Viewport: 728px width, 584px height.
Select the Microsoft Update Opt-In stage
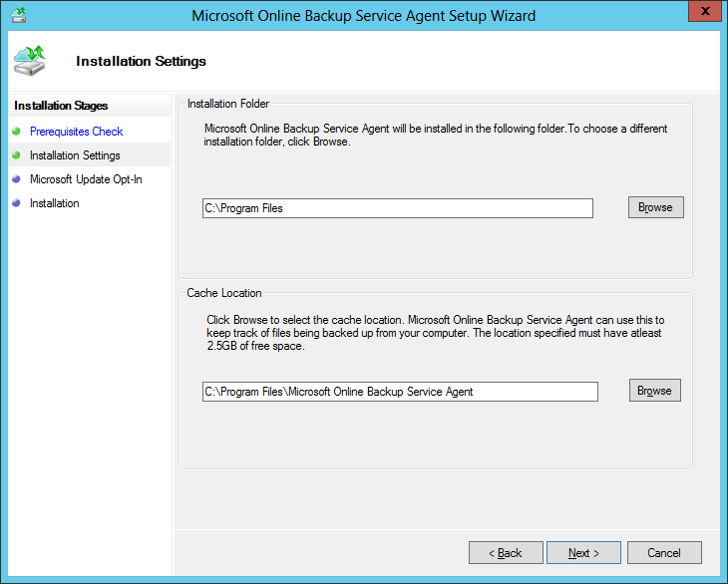click(x=86, y=179)
